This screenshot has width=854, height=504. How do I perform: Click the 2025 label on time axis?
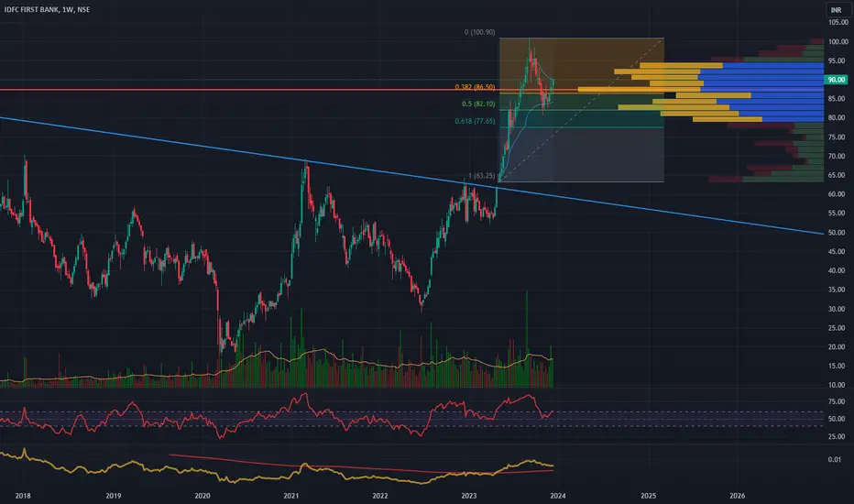point(648,495)
